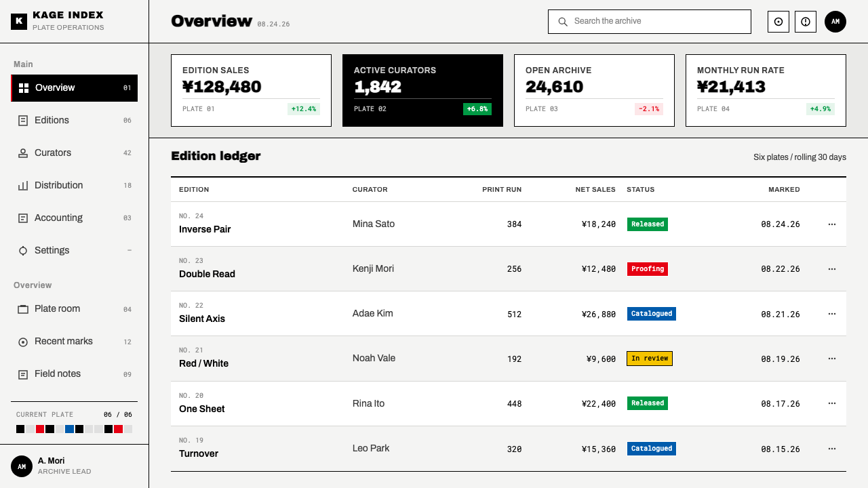
Task: Click the Curators person icon
Action: (23, 153)
